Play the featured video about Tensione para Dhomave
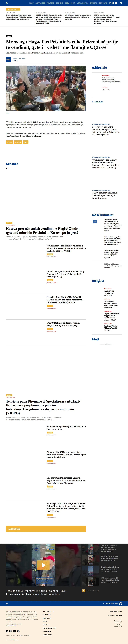Viewport: 128px width, 644px height. point(43,565)
